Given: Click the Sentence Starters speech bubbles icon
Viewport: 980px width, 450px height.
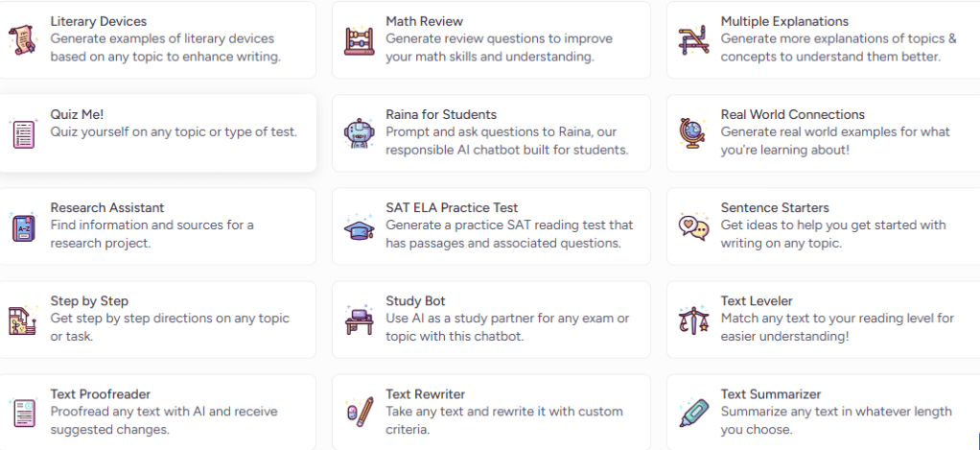Looking at the screenshot, I should [x=692, y=227].
